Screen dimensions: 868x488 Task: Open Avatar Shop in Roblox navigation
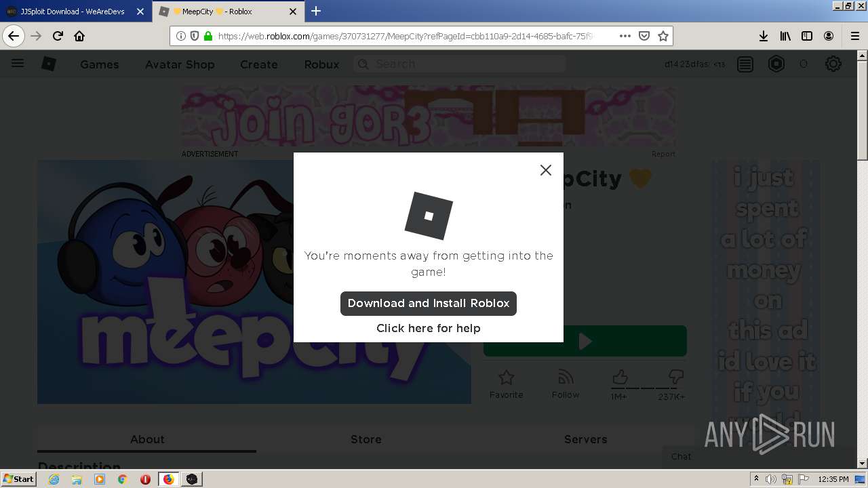pos(180,64)
